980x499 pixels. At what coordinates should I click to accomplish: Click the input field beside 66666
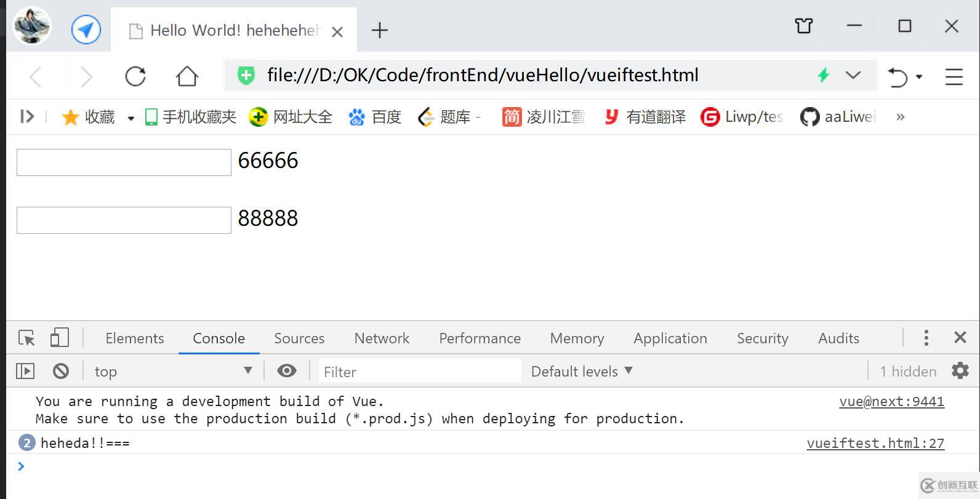point(124,162)
